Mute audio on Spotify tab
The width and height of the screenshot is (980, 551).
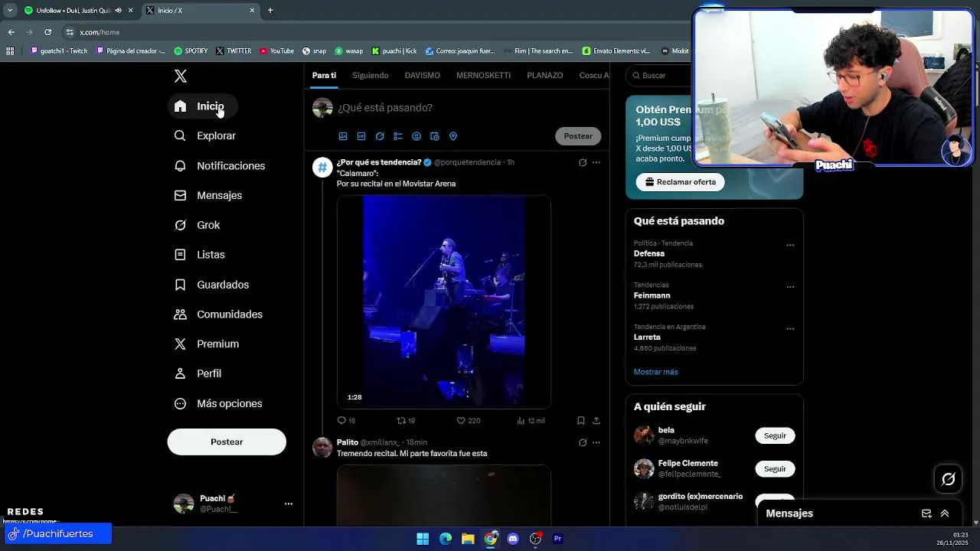click(x=118, y=11)
